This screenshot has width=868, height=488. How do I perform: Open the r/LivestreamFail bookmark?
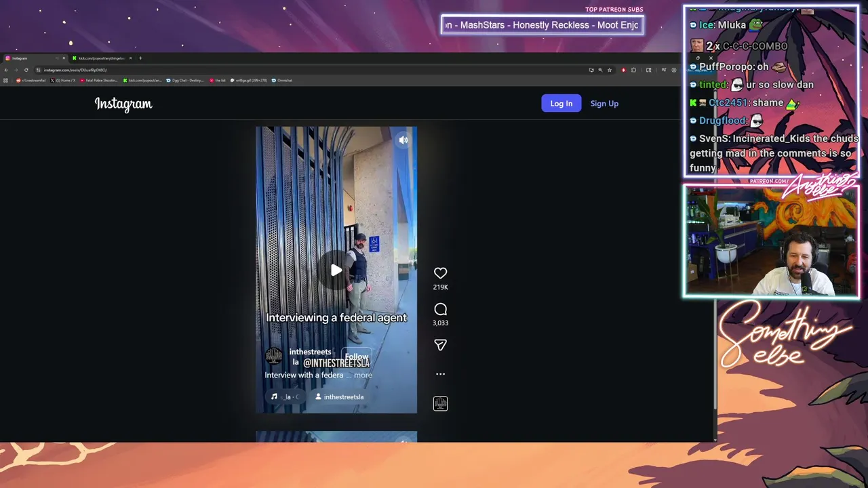[x=31, y=81]
